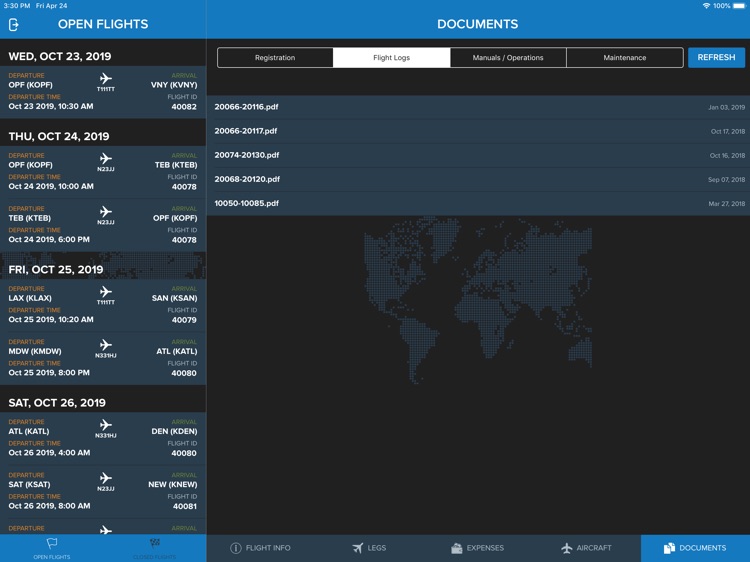Image resolution: width=750 pixels, height=562 pixels.
Task: Tap airplane icon of MDW to ATL flight
Action: [106, 344]
